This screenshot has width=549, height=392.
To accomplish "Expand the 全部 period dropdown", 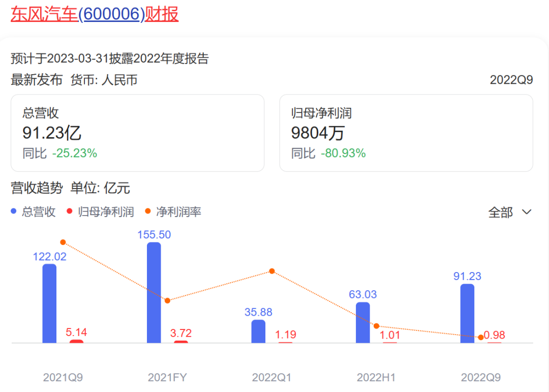I will (x=509, y=212).
